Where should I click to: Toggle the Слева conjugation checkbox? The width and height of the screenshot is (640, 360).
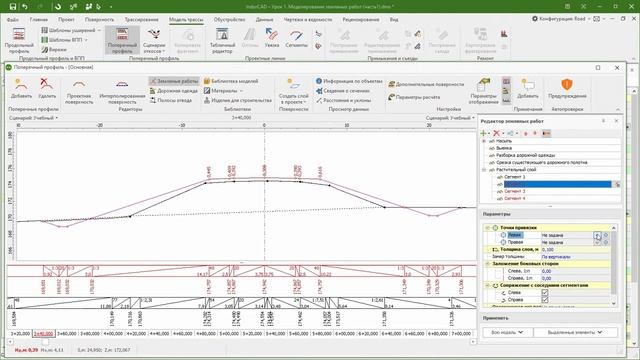[544, 293]
